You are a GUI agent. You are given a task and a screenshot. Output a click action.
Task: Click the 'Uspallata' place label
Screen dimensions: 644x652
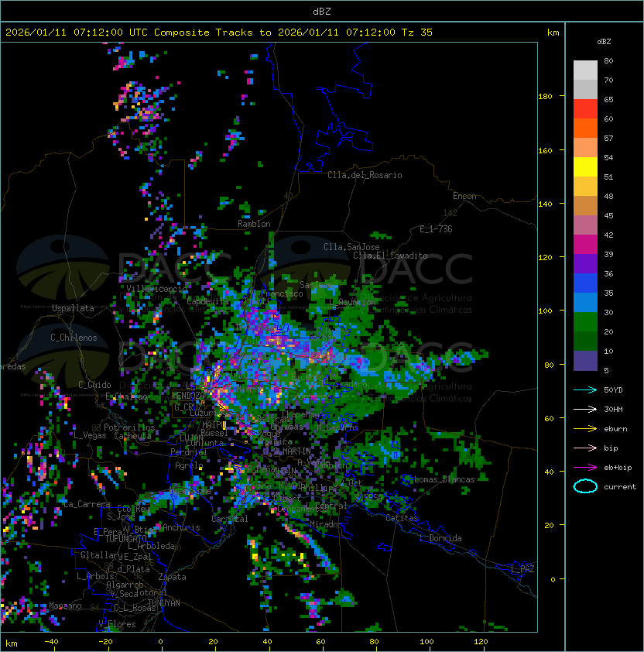(73, 308)
